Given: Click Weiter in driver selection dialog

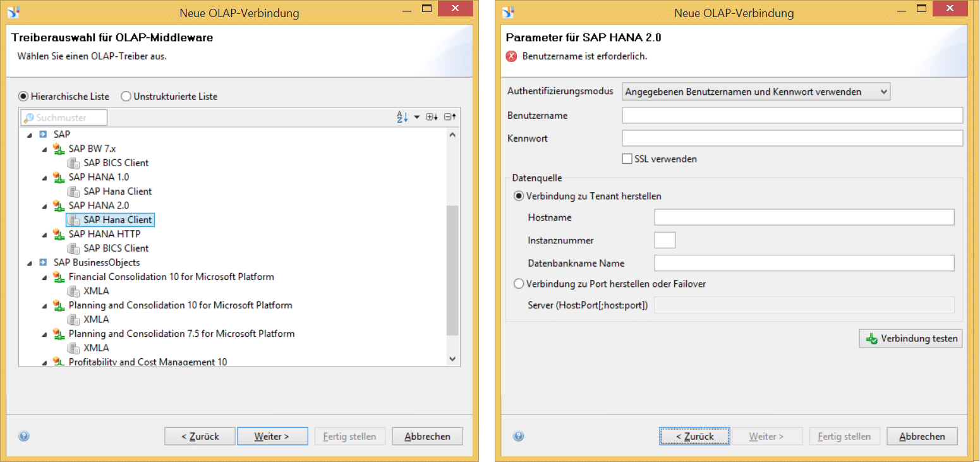Looking at the screenshot, I should click(272, 436).
